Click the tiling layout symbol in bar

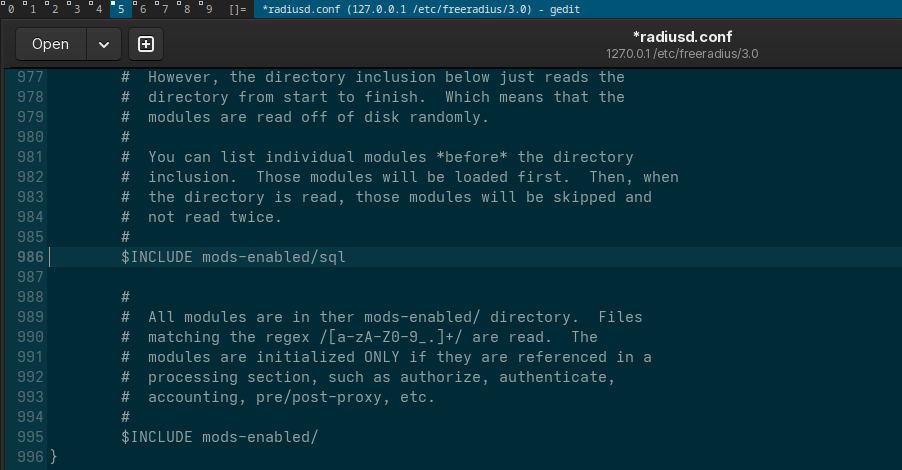(x=237, y=9)
